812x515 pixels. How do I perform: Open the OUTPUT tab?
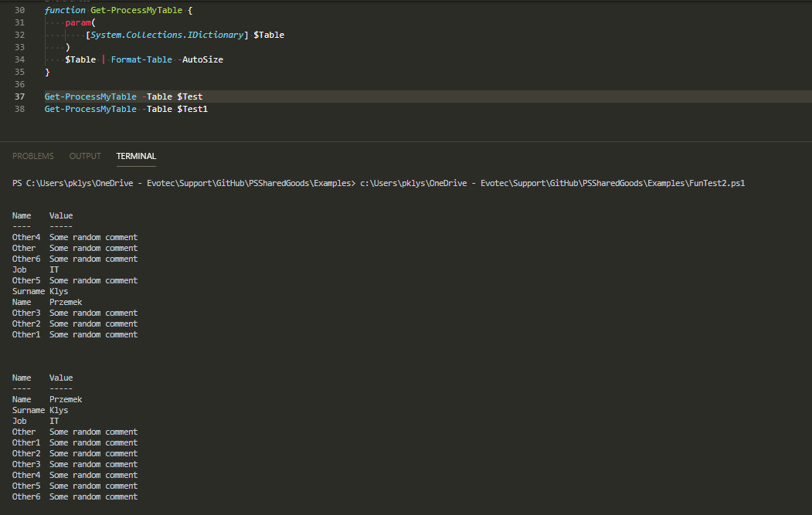84,156
